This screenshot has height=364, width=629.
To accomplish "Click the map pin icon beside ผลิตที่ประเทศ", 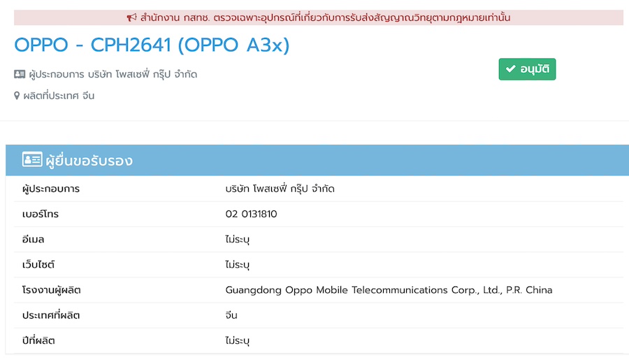I will (17, 96).
